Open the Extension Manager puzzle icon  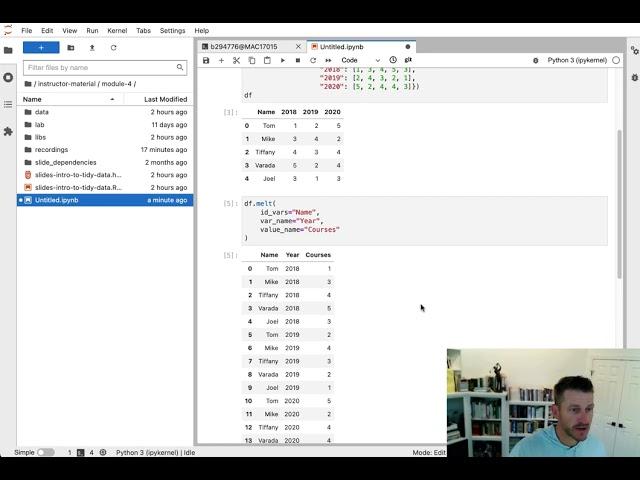pyautogui.click(x=8, y=131)
